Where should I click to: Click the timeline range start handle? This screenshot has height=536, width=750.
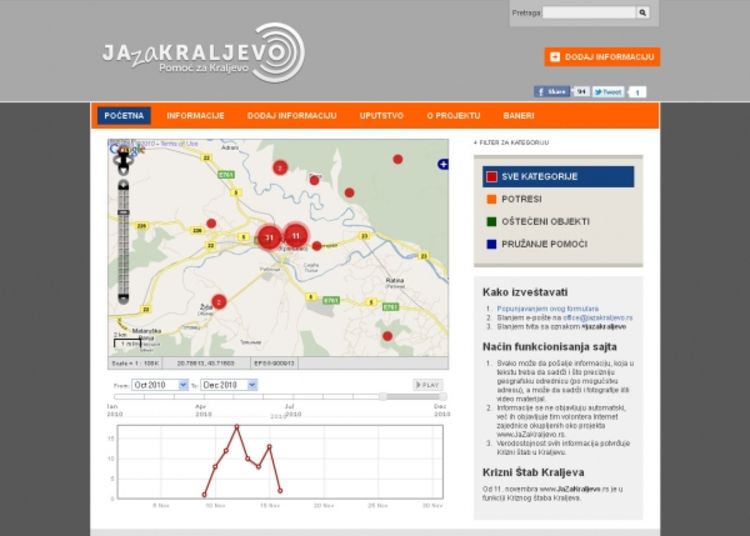point(383,396)
